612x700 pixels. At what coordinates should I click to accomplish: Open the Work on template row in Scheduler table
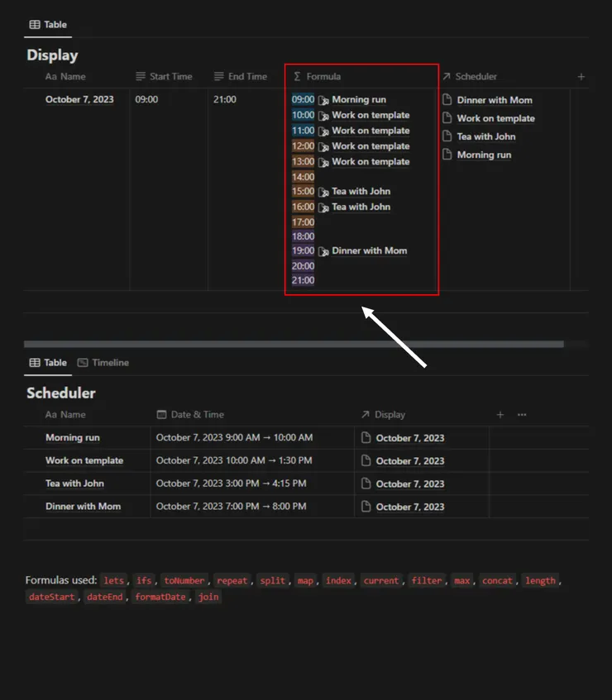tap(84, 460)
